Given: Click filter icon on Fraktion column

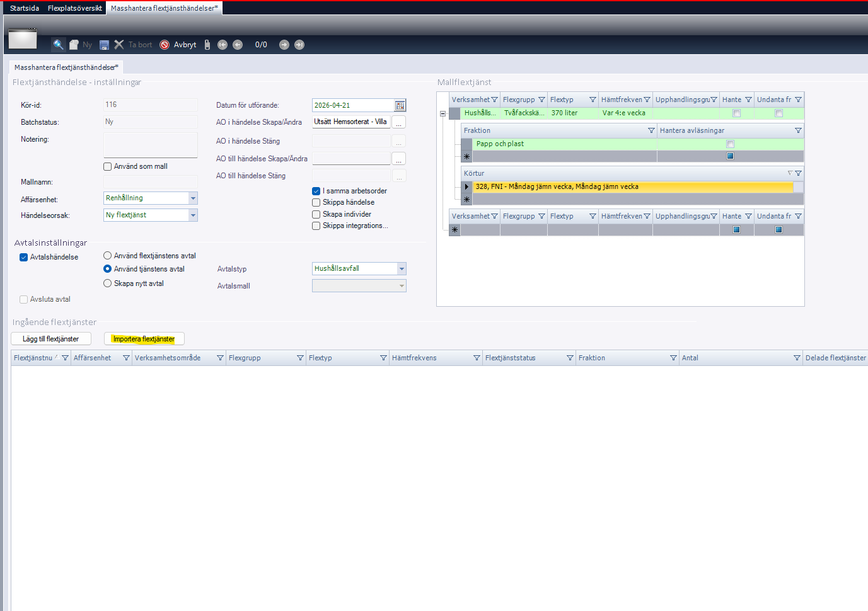Looking at the screenshot, I should [x=673, y=358].
